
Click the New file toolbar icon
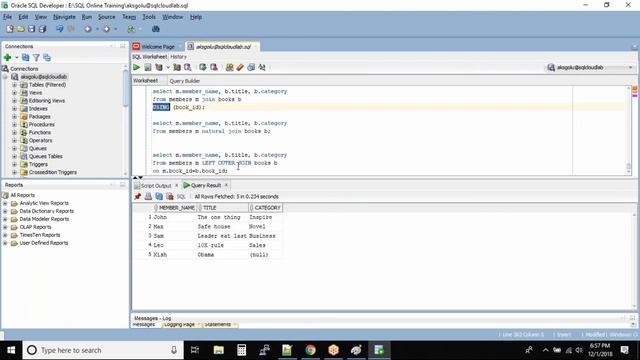tap(10, 29)
